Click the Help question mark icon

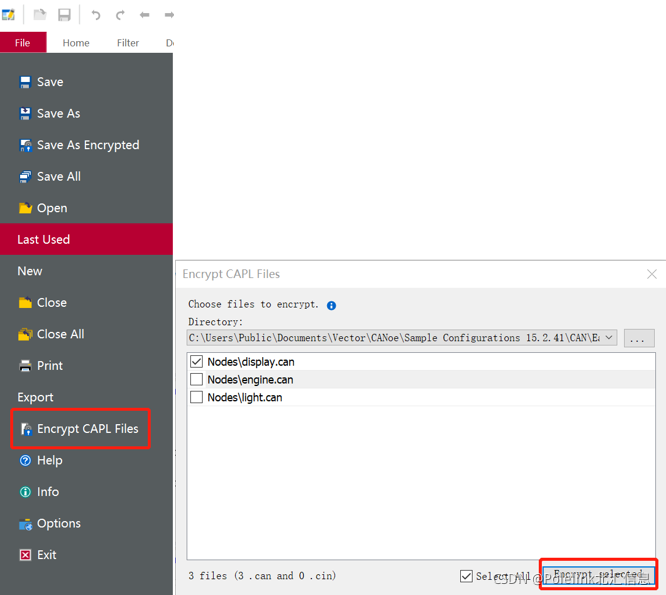tap(25, 460)
